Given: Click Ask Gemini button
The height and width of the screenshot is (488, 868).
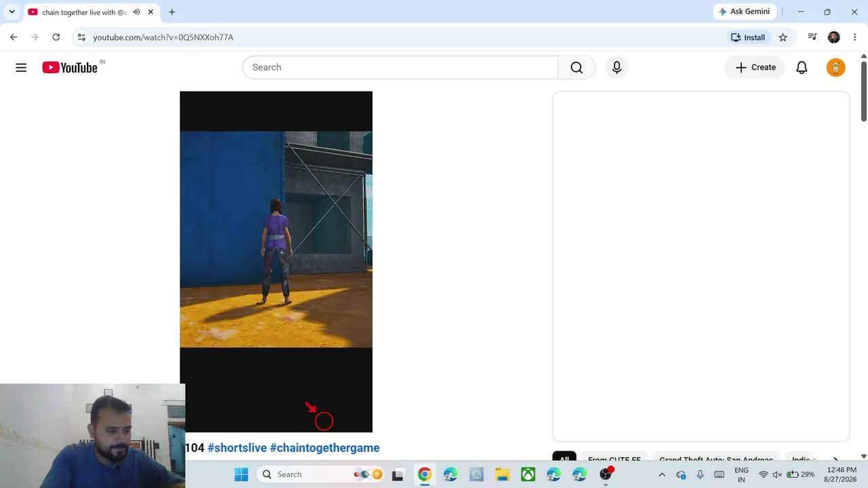Looking at the screenshot, I should pyautogui.click(x=744, y=12).
